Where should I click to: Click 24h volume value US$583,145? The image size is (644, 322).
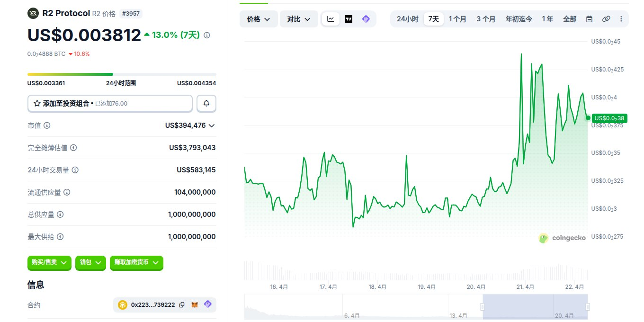196,170
